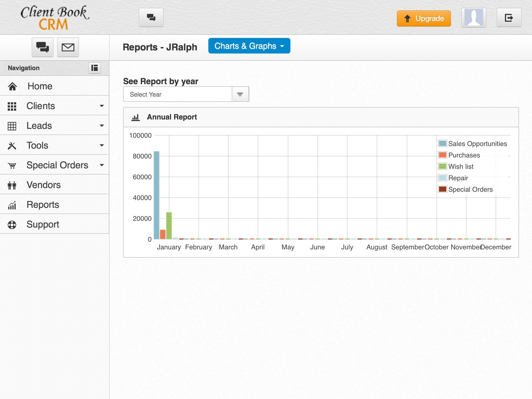
Task: Open the Leads menu item
Action: click(x=54, y=125)
